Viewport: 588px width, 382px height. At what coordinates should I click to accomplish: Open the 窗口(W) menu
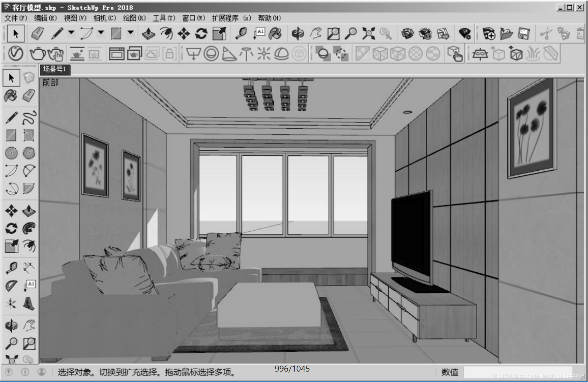(194, 18)
